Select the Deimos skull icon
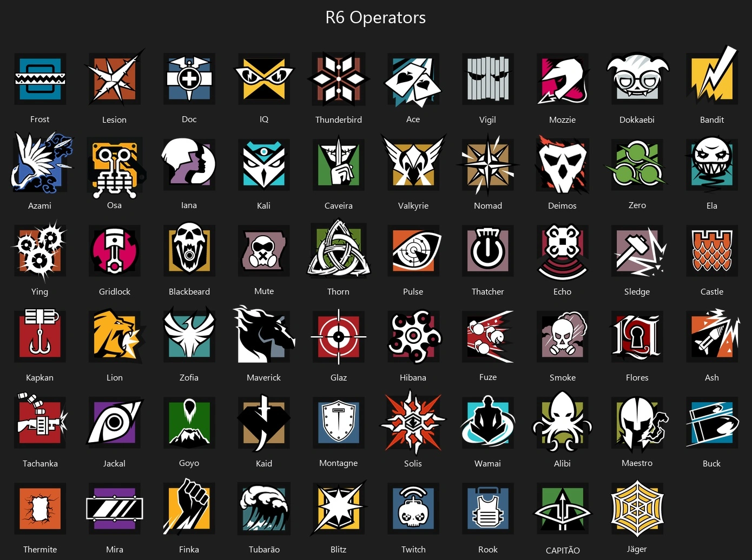The width and height of the screenshot is (752, 560). point(563,164)
